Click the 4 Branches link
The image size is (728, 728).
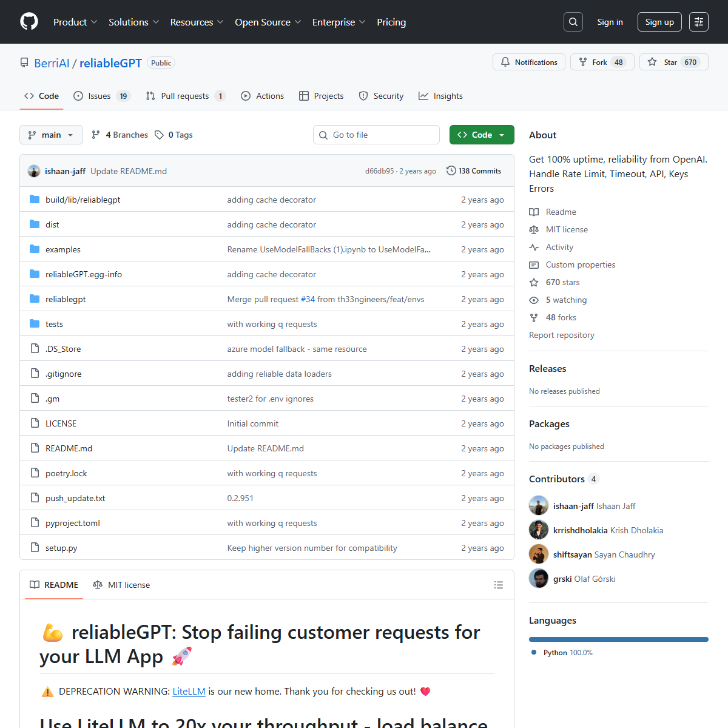pyautogui.click(x=120, y=135)
